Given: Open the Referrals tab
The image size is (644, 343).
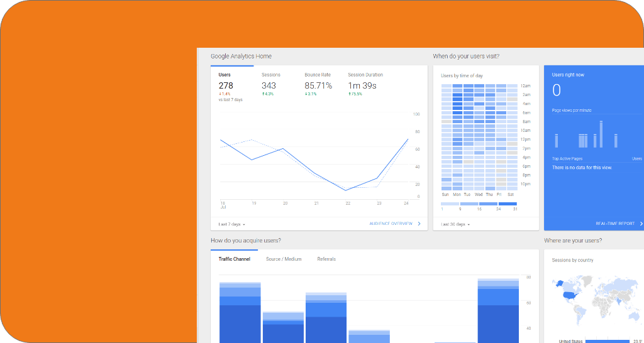Looking at the screenshot, I should 326,259.
